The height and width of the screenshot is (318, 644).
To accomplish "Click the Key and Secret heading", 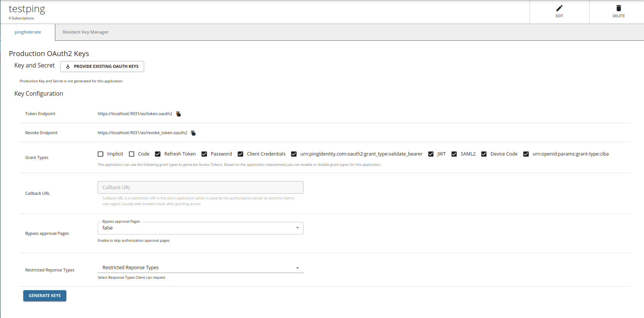I will click(35, 66).
